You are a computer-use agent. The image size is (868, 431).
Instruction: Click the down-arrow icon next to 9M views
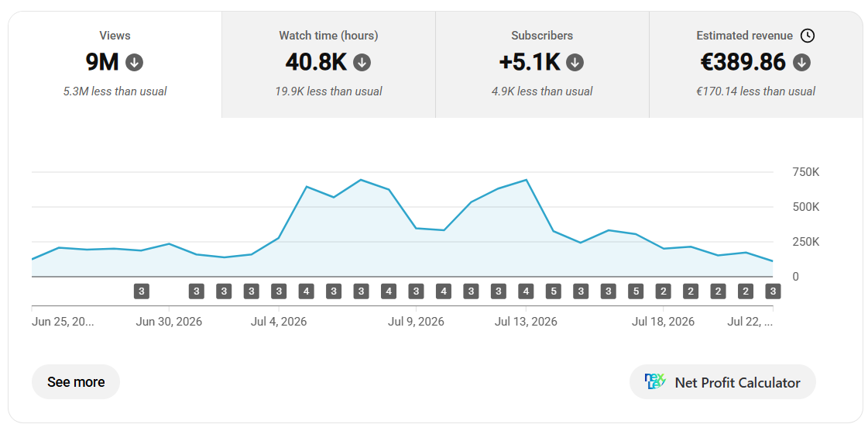click(x=134, y=63)
